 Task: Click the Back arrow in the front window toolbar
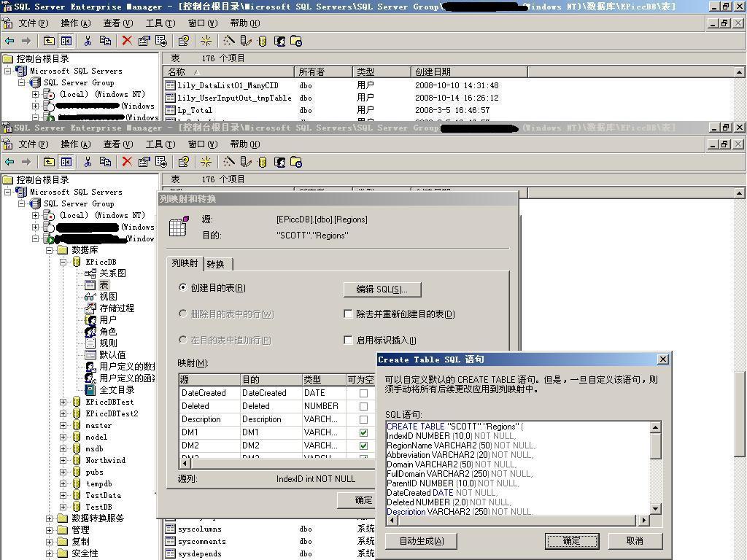point(9,163)
